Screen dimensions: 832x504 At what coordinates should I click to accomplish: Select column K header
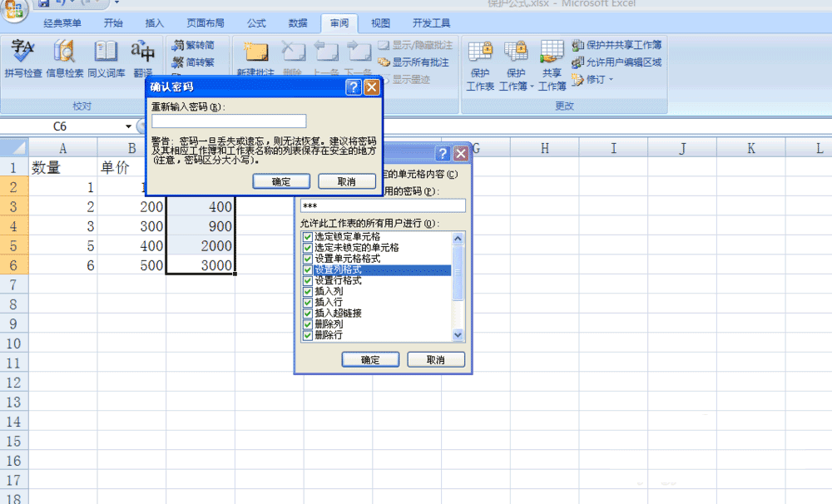(x=750, y=148)
